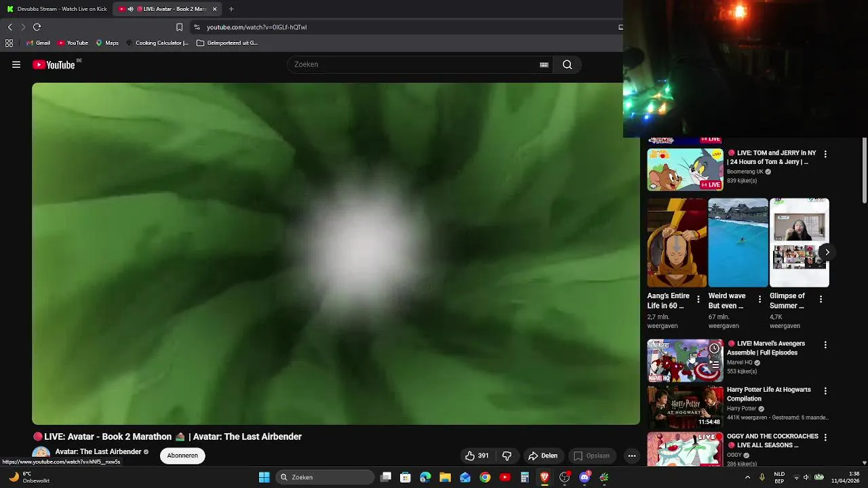Image resolution: width=868 pixels, height=488 pixels.
Task: Open Discord from the taskbar
Action: click(x=585, y=477)
